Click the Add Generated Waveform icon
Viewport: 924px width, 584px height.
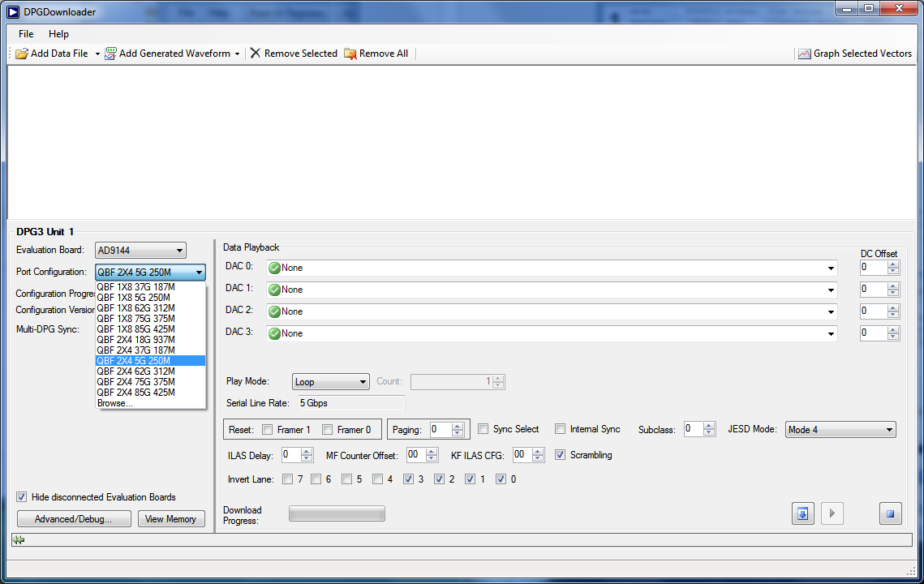(110, 54)
